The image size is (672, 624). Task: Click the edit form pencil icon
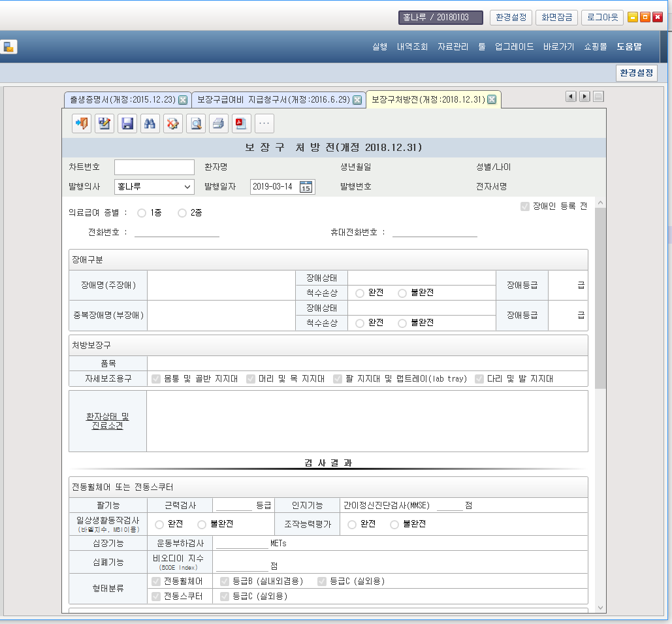104,123
